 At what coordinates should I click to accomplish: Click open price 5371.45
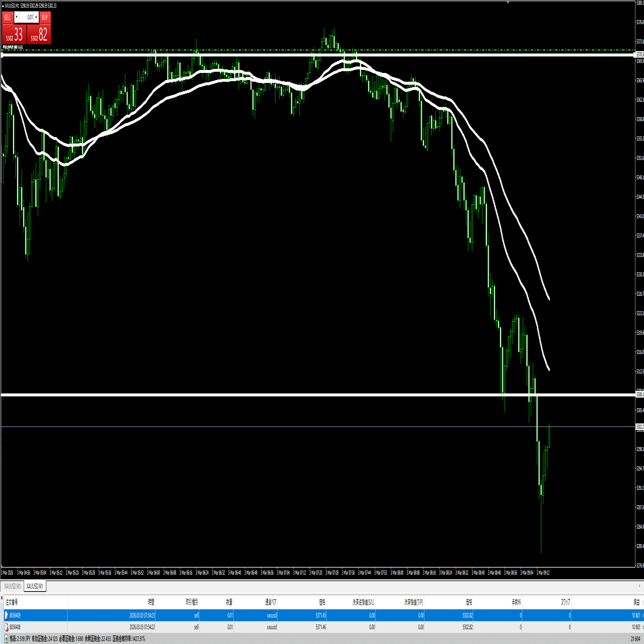[x=321, y=615]
